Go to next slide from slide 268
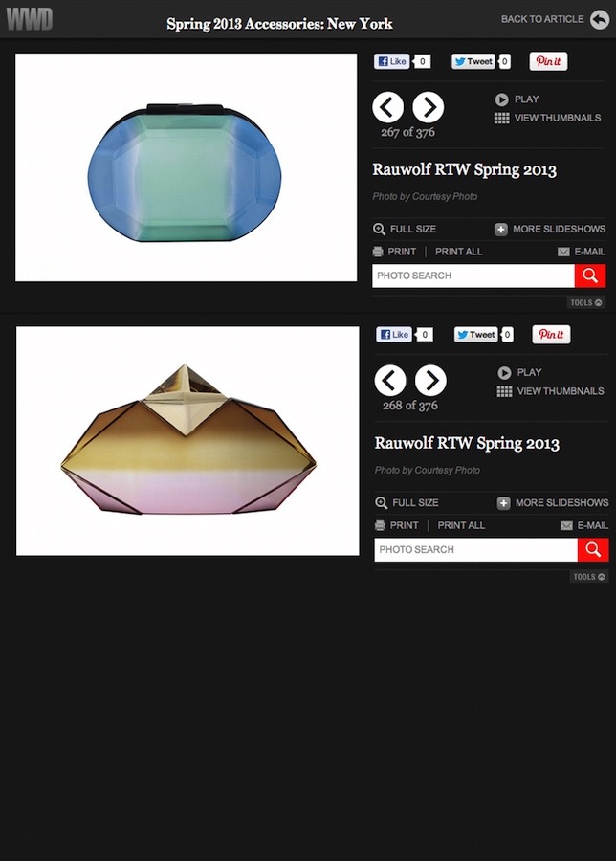Viewport: 616px width, 861px height. pyautogui.click(x=430, y=380)
